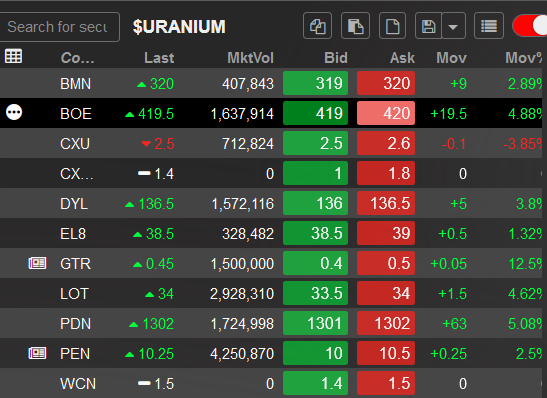
Task: Click the GTR bid cell 0.4
Action: tap(315, 263)
